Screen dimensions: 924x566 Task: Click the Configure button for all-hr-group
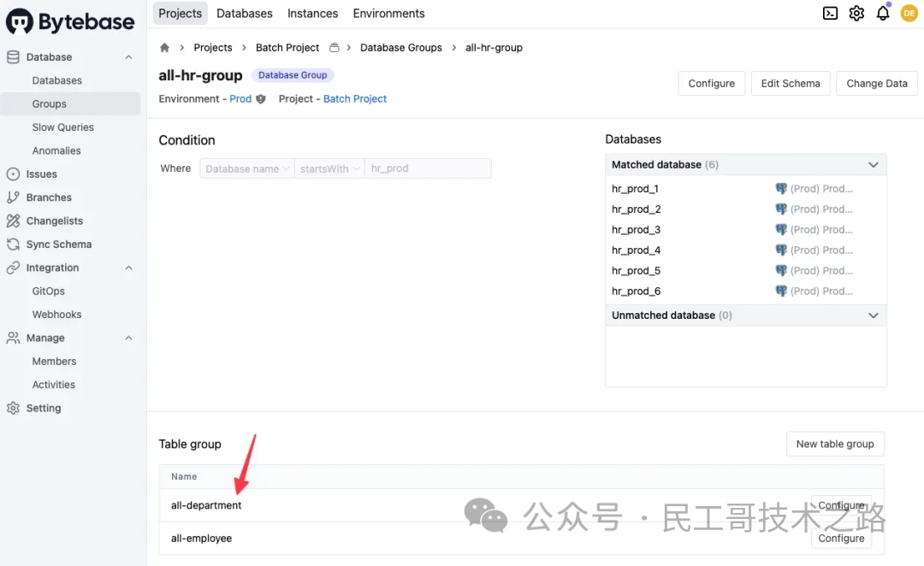click(x=711, y=84)
